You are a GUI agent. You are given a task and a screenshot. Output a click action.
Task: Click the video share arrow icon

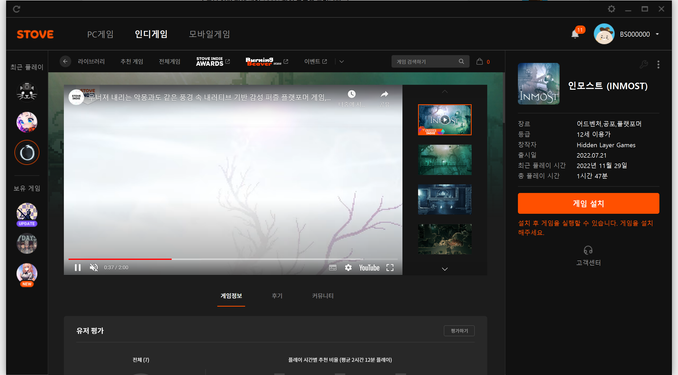[x=384, y=94]
